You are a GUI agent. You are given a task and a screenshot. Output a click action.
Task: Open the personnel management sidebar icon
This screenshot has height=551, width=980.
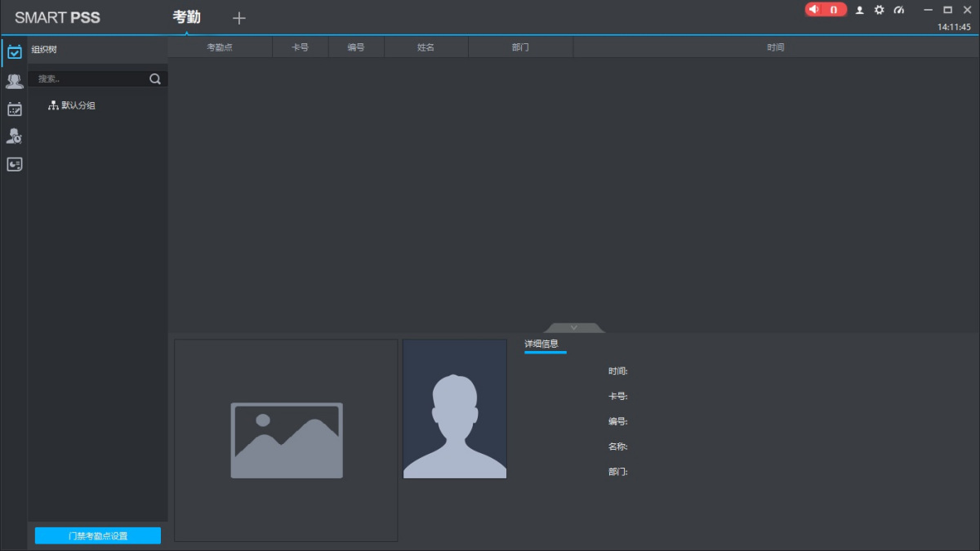14,81
